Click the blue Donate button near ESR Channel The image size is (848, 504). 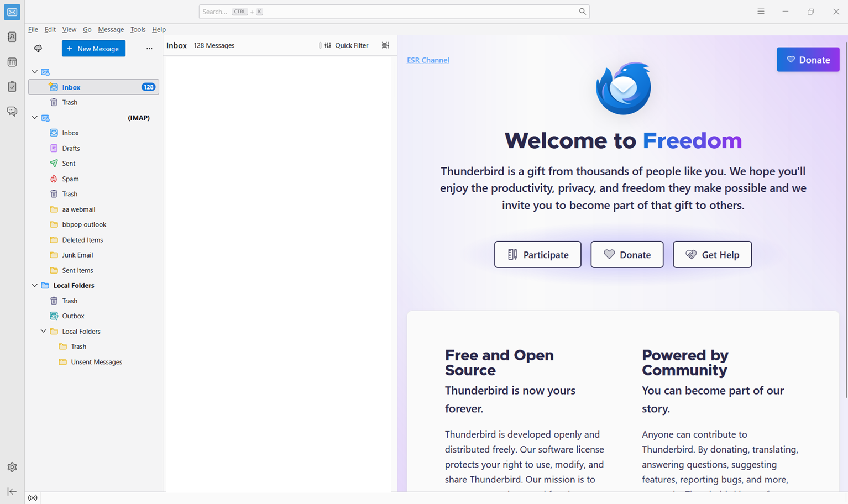tap(808, 60)
